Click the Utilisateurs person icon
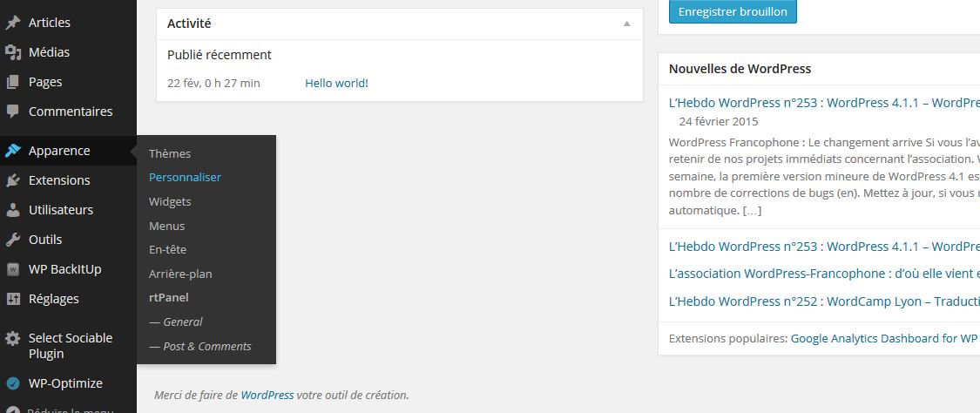Viewport: 980px width, 413px height. click(13, 210)
